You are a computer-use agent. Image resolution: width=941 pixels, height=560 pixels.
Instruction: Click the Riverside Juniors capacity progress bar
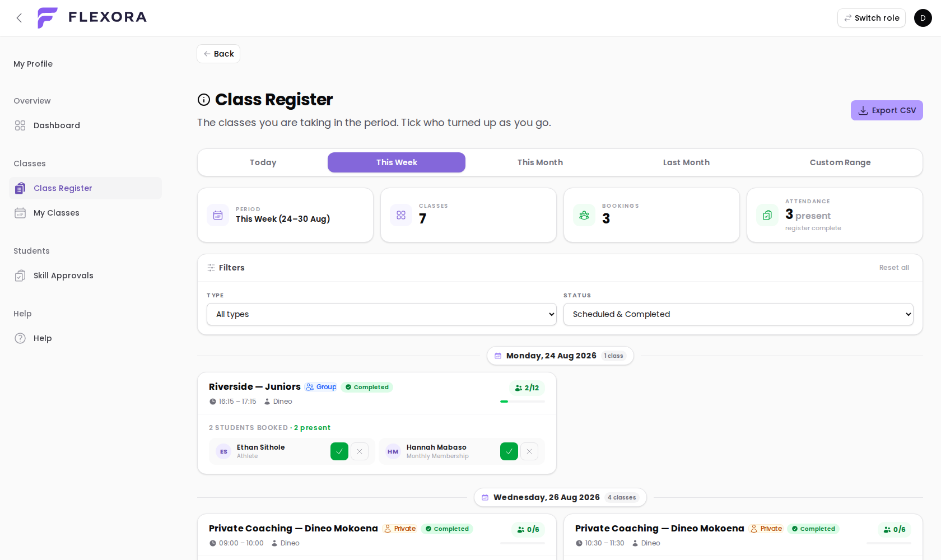point(523,402)
